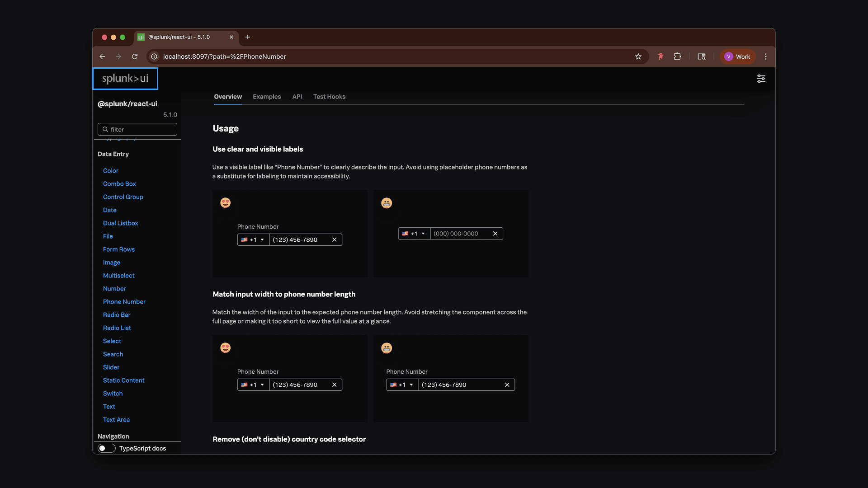The height and width of the screenshot is (488, 868).
Task: Open the browser extensions puzzle icon
Action: point(677,56)
